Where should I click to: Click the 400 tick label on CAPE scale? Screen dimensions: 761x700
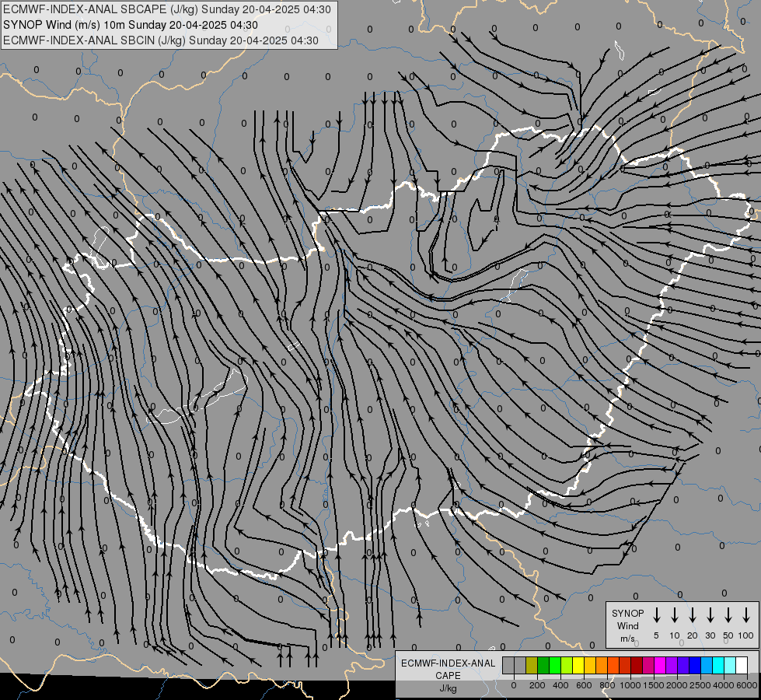560,685
